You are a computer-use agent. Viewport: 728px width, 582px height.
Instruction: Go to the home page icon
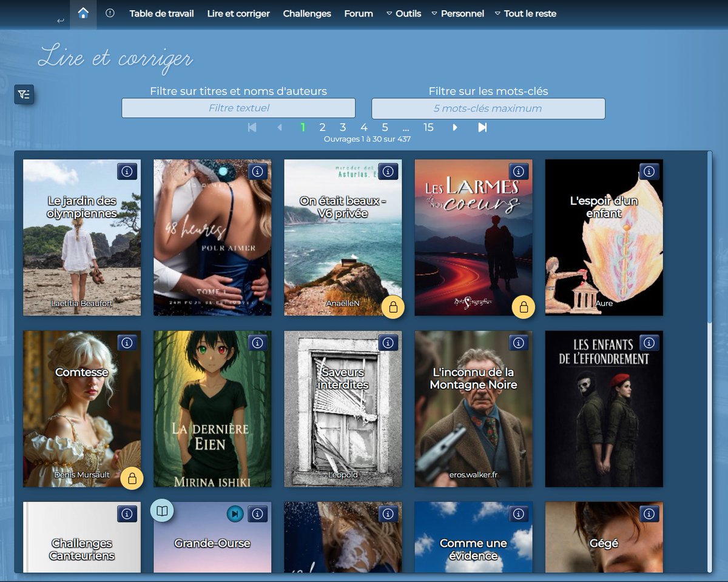(83, 13)
